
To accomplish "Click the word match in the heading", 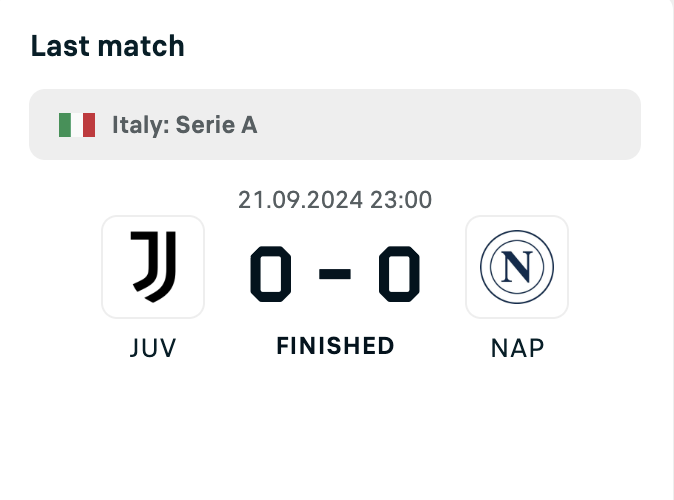I will (x=141, y=46).
